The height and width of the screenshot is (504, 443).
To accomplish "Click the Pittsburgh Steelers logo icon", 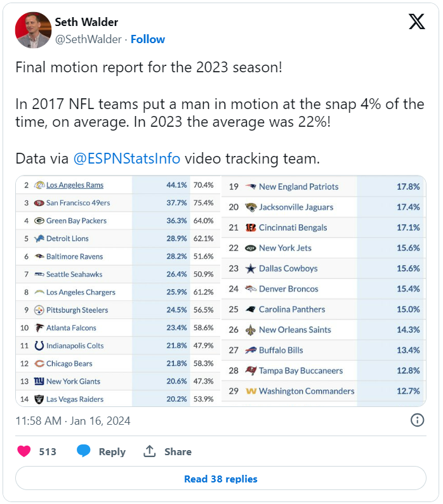I will coord(39,310).
